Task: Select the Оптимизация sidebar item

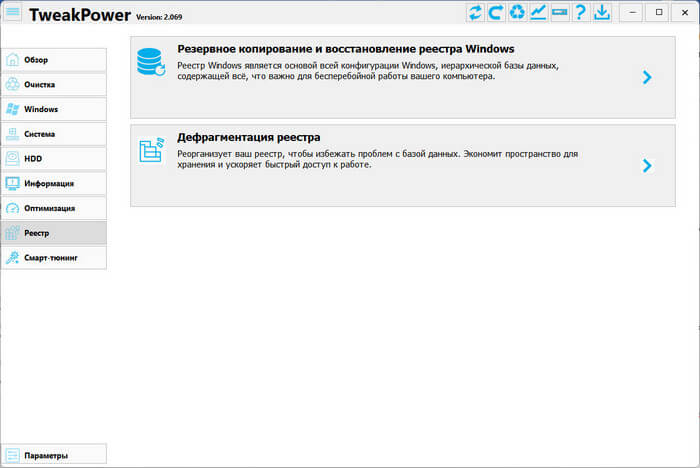Action: (x=53, y=208)
